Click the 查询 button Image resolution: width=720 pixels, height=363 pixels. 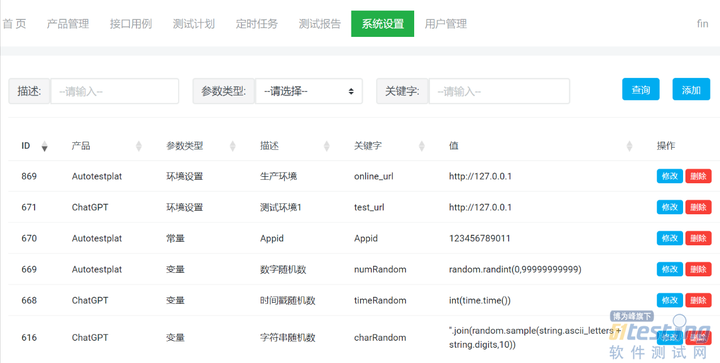pos(641,89)
